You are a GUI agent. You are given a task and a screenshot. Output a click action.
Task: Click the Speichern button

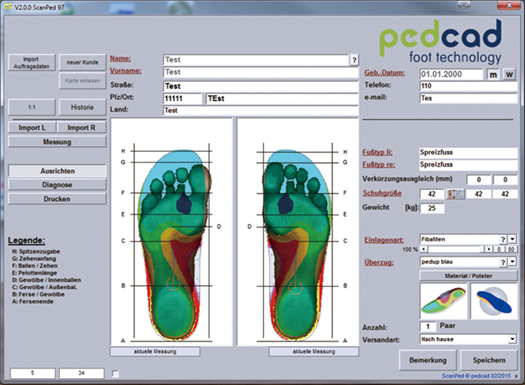point(489,360)
